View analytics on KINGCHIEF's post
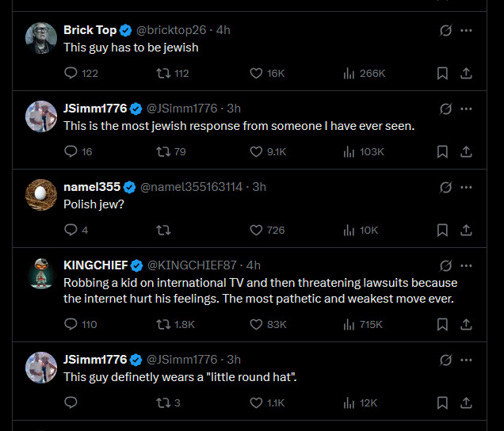The width and height of the screenshot is (504, 431). (349, 324)
